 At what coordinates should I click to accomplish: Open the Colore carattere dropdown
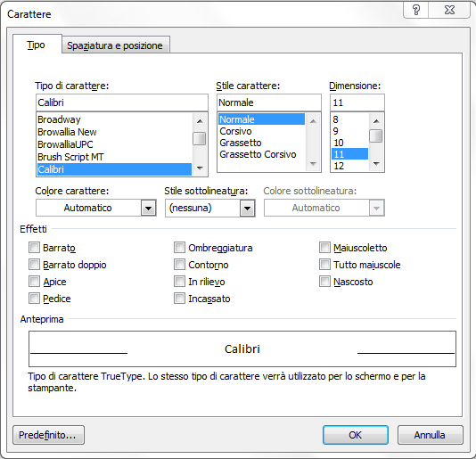coord(149,208)
